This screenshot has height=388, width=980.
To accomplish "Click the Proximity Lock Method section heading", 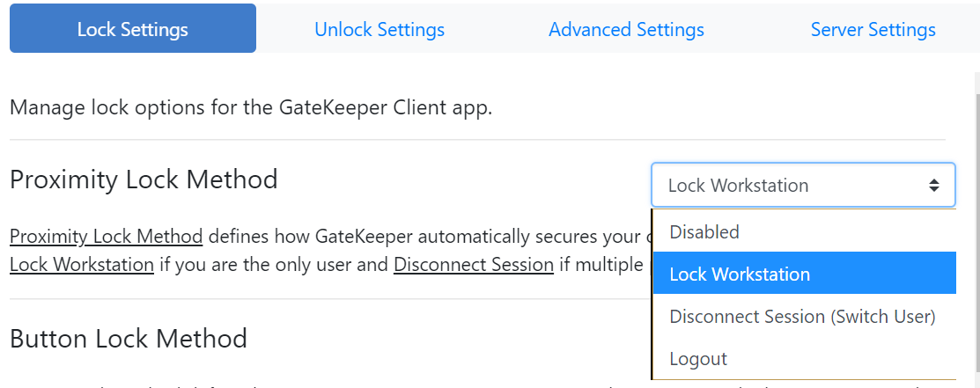I will 144,179.
